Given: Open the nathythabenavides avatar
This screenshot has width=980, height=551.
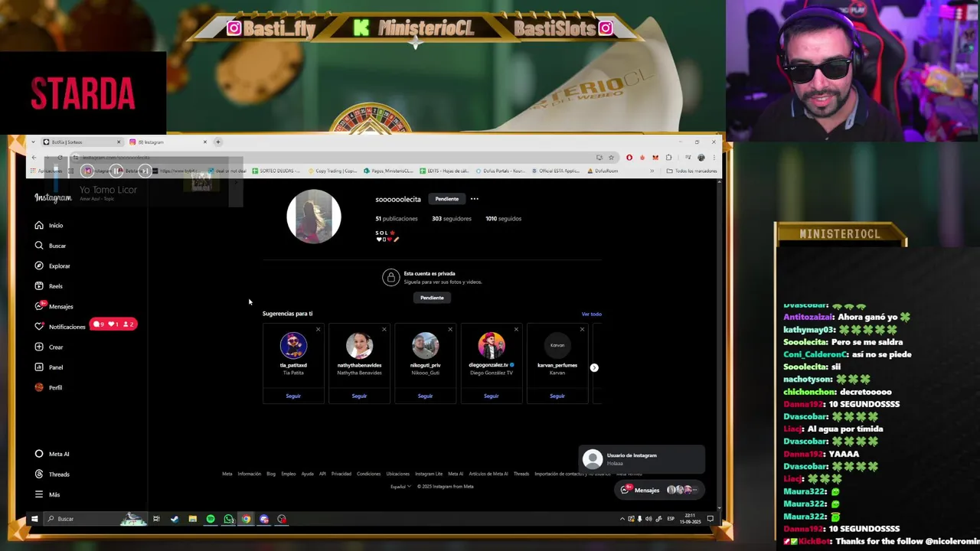Looking at the screenshot, I should tap(359, 345).
